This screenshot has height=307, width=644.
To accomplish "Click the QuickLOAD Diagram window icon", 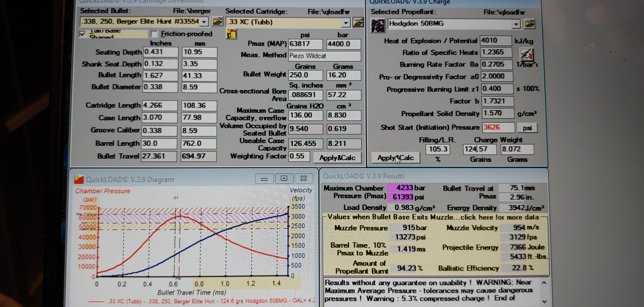I will 79,179.
